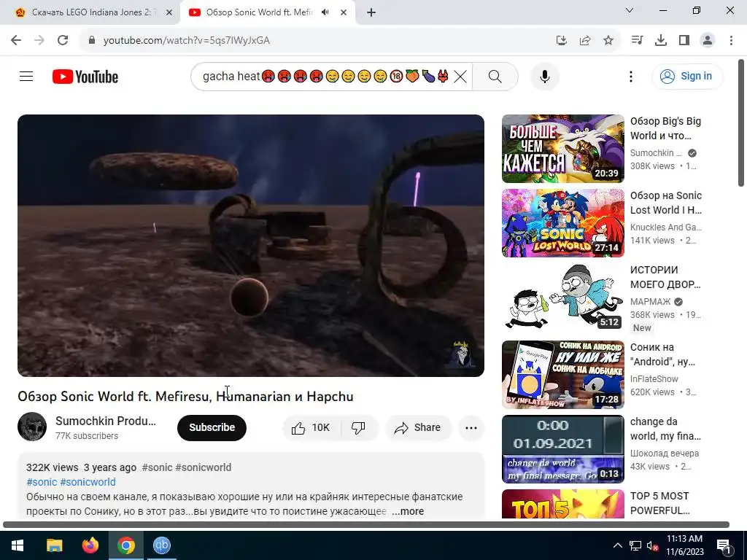Go forward in browser history
This screenshot has height=560, width=747.
click(39, 40)
